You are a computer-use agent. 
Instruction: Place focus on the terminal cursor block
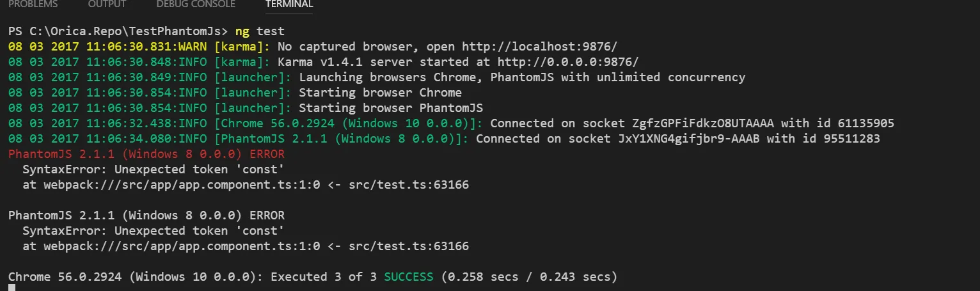[x=12, y=288]
